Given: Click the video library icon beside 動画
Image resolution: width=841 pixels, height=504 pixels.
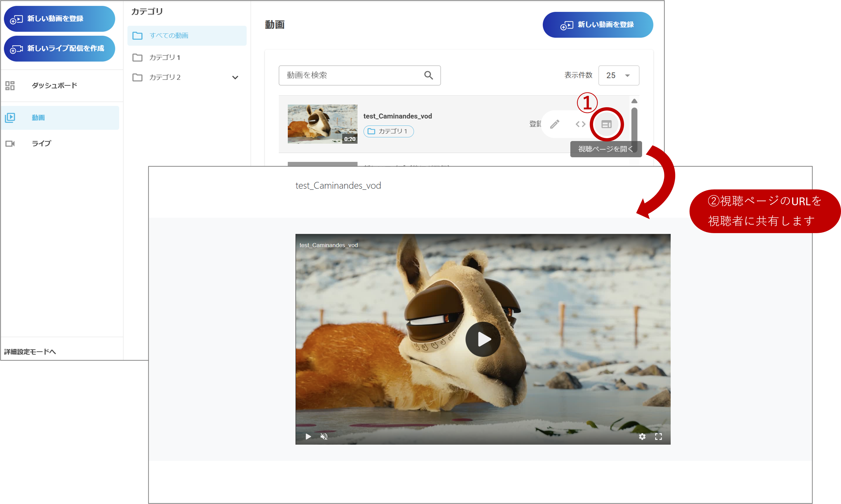Looking at the screenshot, I should point(10,118).
